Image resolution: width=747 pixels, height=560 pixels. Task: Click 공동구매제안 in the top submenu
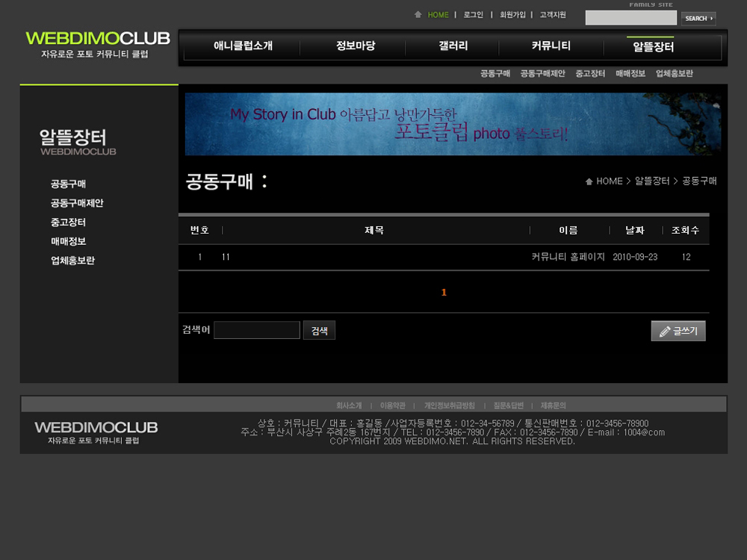coord(542,74)
